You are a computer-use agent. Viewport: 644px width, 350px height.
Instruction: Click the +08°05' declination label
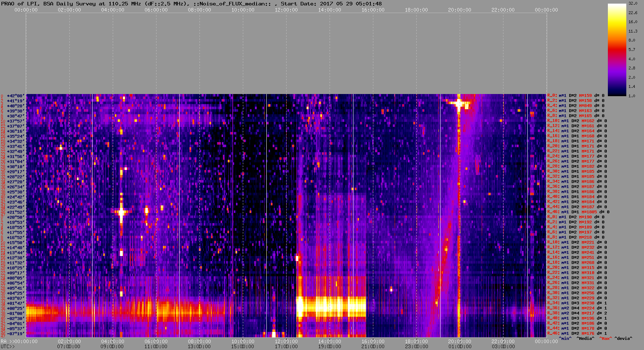[15, 278]
